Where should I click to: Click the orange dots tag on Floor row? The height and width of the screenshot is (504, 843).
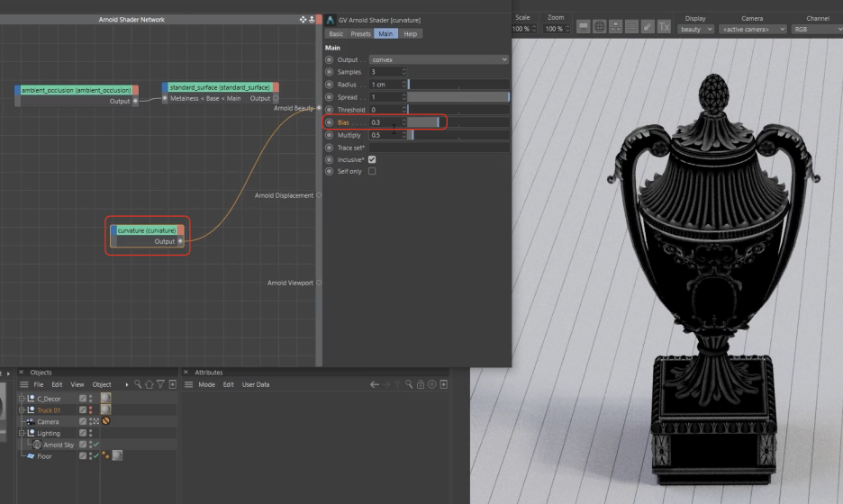coord(106,455)
